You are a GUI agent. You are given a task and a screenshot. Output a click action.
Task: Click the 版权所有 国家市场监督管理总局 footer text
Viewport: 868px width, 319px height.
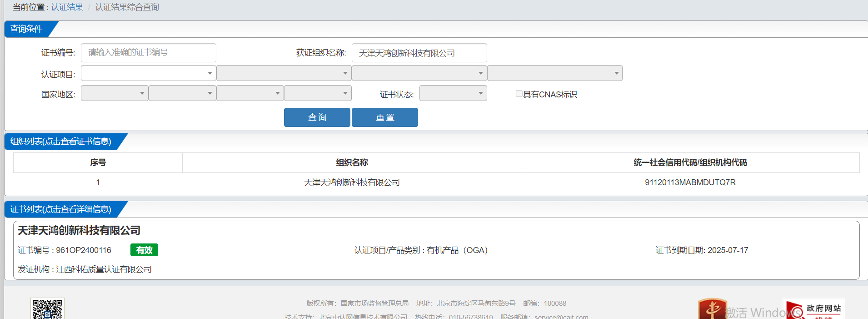click(x=357, y=304)
